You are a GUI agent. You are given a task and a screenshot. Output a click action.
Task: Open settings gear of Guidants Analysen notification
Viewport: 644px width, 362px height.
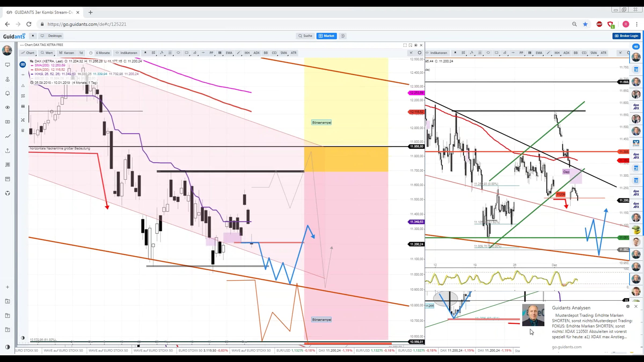(628, 306)
